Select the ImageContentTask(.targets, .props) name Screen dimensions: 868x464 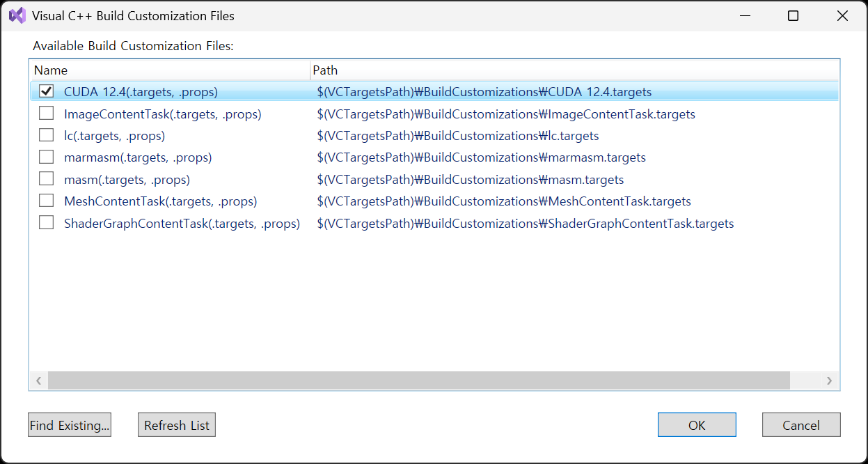[163, 114]
